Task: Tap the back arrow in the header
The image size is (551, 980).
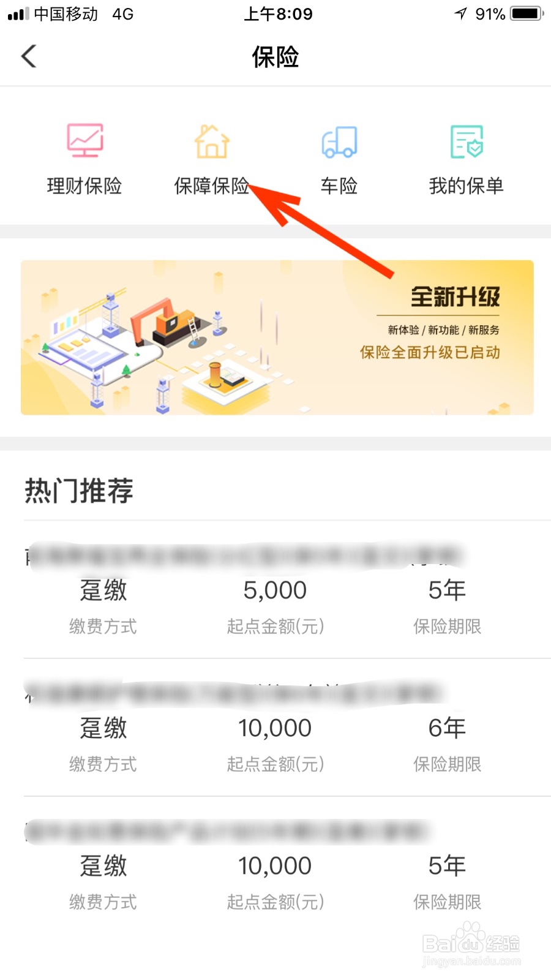Action: click(29, 56)
